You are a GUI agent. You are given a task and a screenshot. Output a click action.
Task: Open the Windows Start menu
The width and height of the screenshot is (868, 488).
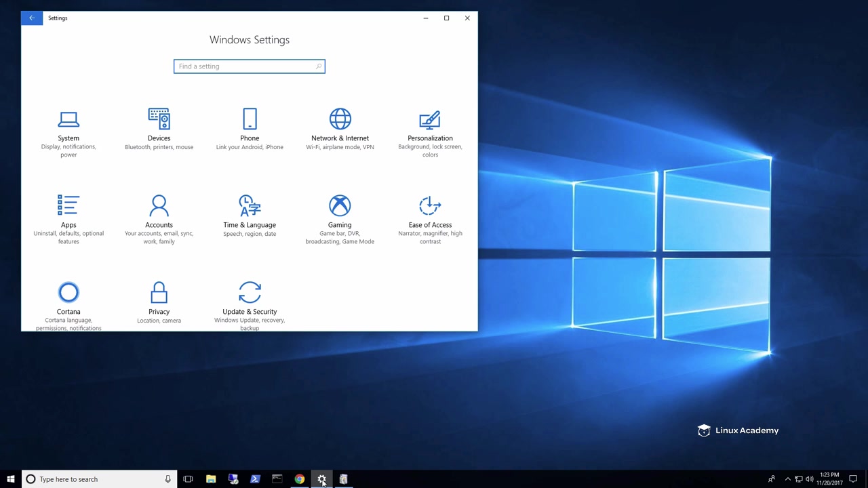tap(10, 479)
